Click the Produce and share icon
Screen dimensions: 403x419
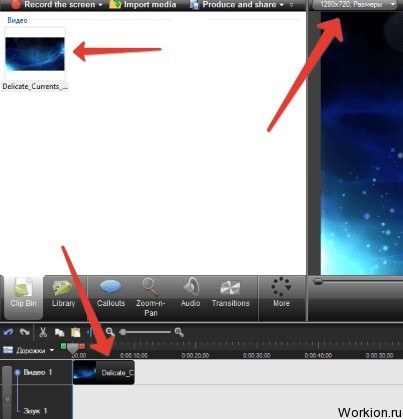point(194,5)
